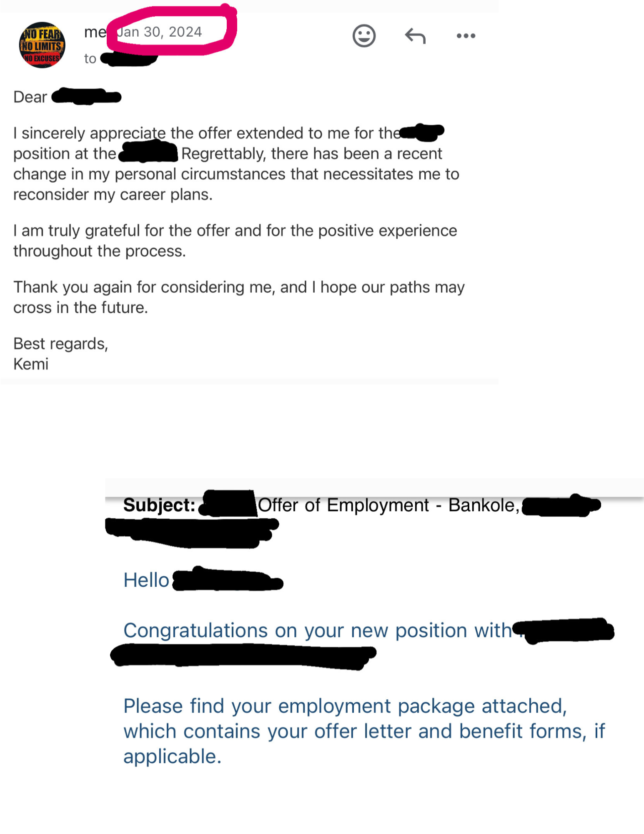Click the "Please find your employment package" line
Screen dimensions: 644x834
click(345, 706)
